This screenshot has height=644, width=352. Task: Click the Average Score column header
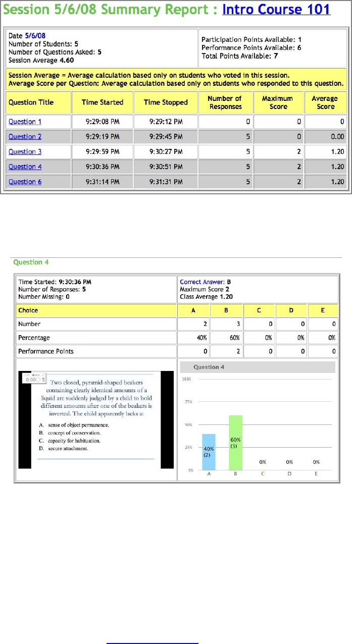click(325, 102)
